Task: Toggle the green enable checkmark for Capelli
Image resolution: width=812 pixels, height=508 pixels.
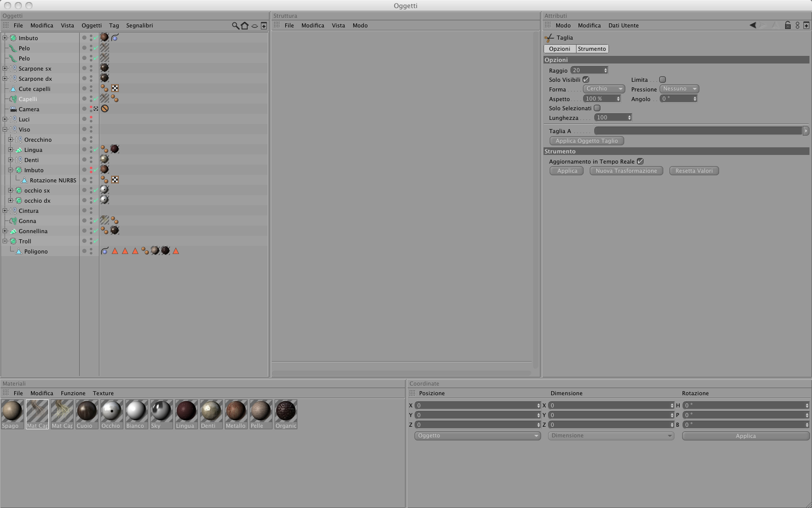Action: (x=96, y=99)
